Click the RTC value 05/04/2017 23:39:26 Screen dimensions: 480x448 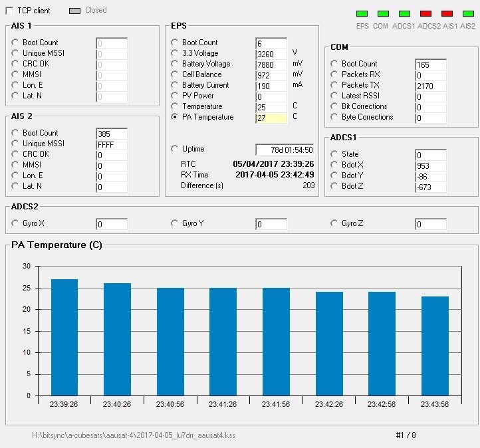(273, 164)
